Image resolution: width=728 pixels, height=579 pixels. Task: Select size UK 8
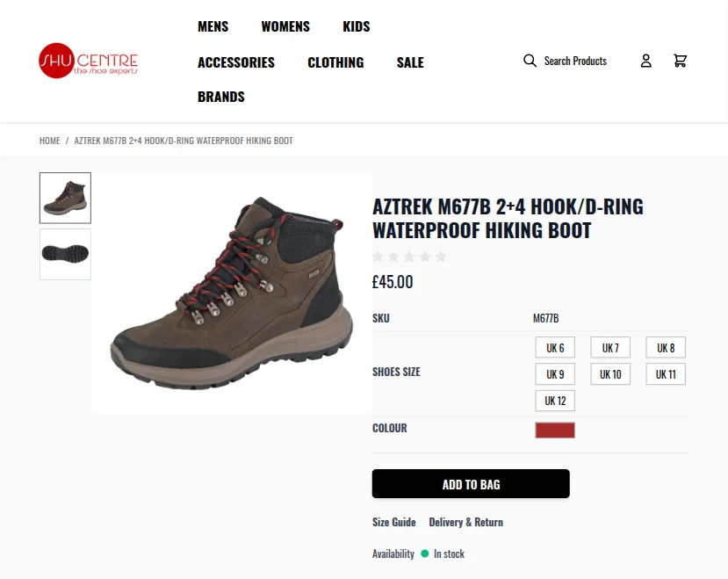[x=665, y=347]
